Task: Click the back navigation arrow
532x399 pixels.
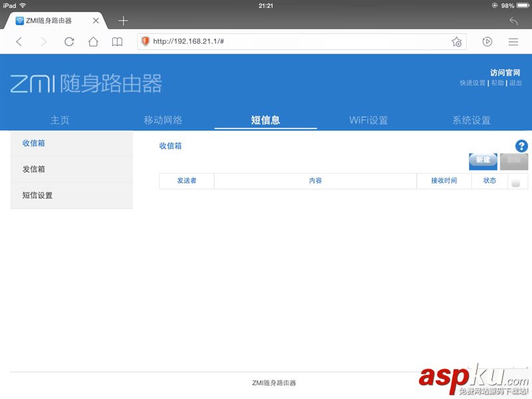Action: click(19, 41)
